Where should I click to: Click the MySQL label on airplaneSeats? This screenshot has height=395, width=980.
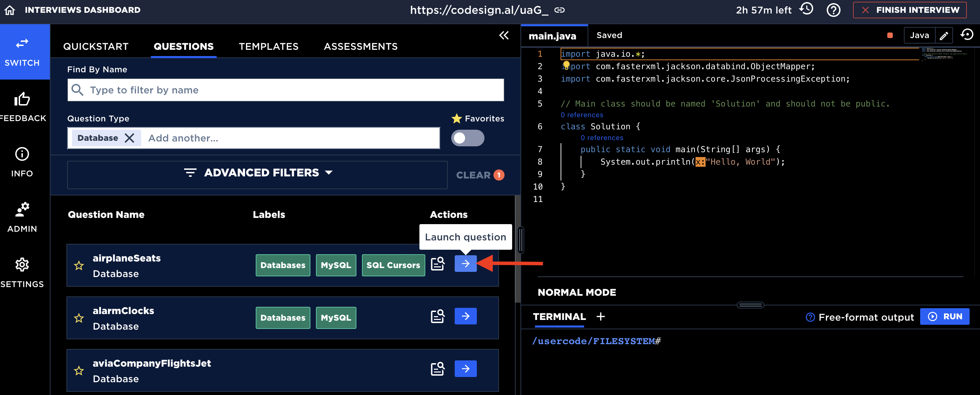[336, 265]
